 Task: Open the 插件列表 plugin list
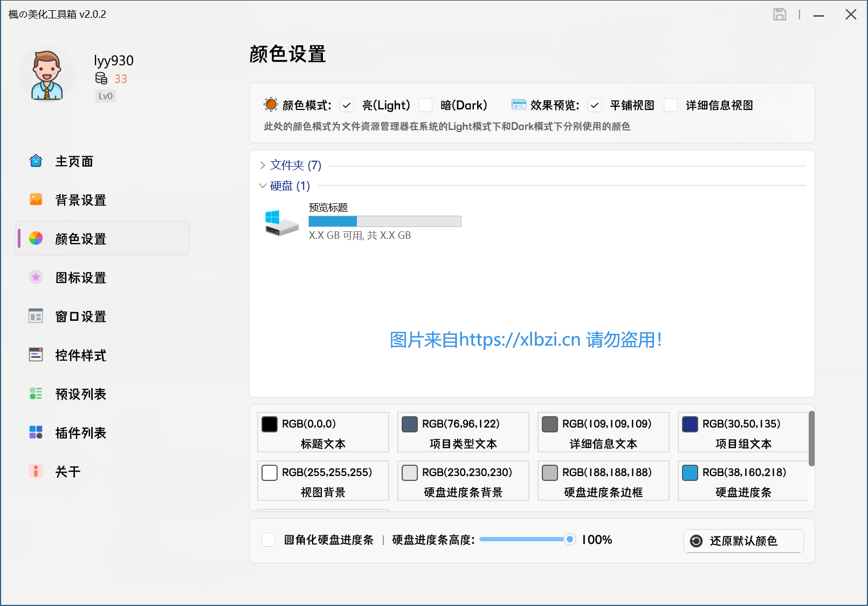click(x=80, y=432)
